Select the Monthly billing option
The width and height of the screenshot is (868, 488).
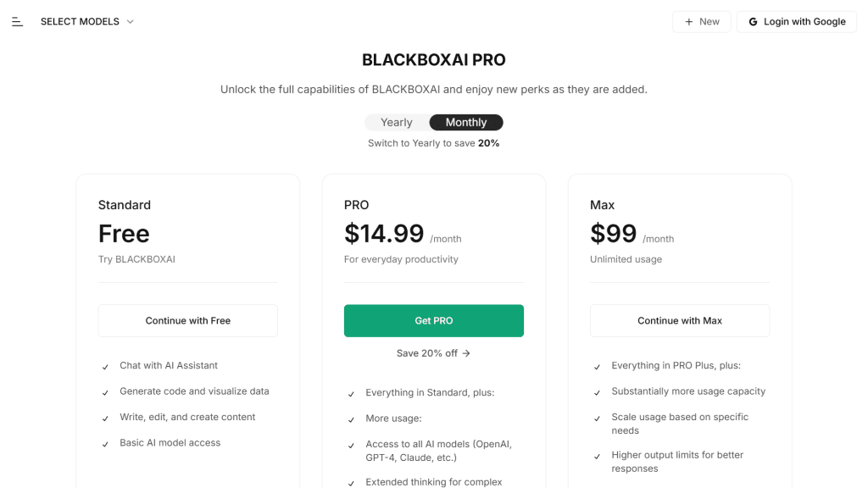pyautogui.click(x=465, y=122)
